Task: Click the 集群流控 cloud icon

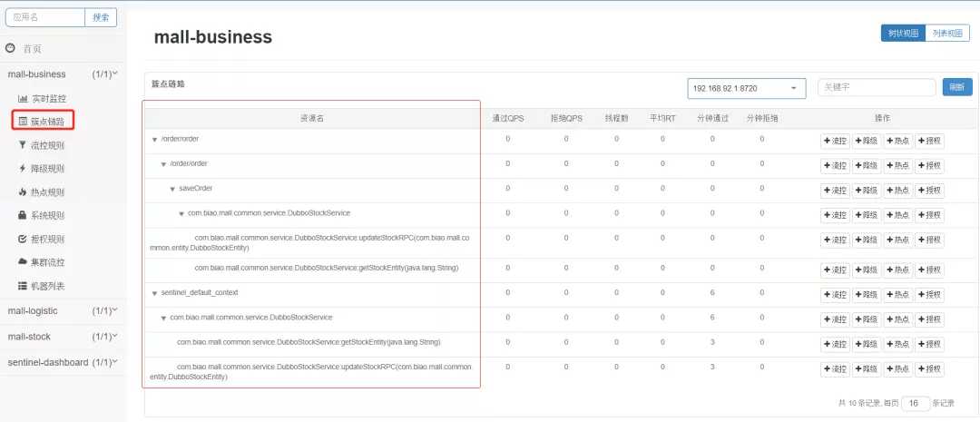Action: (23, 262)
